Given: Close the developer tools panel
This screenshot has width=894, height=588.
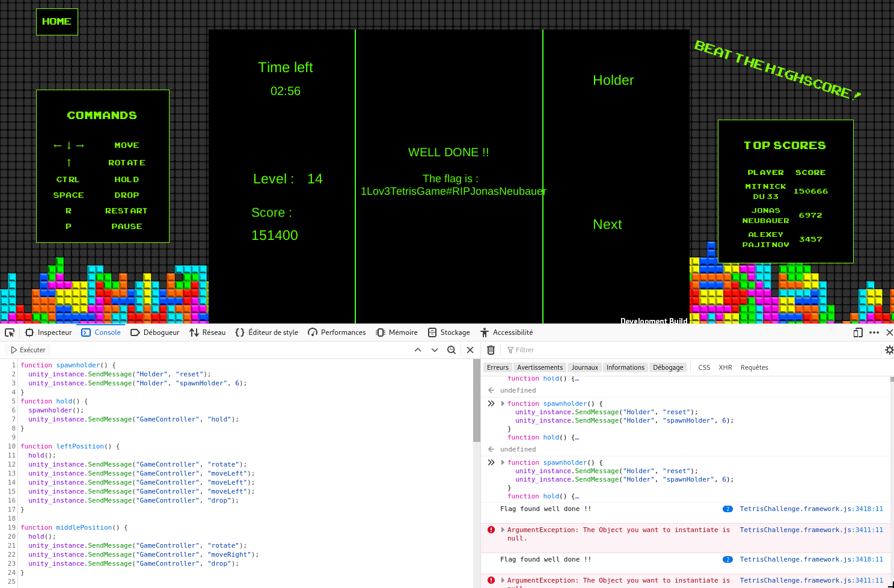Looking at the screenshot, I should tap(889, 332).
